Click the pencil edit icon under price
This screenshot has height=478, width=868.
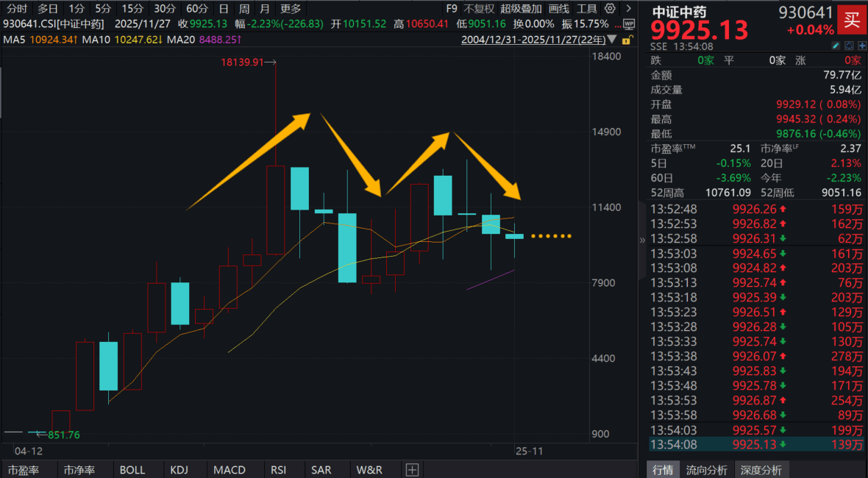click(x=836, y=46)
